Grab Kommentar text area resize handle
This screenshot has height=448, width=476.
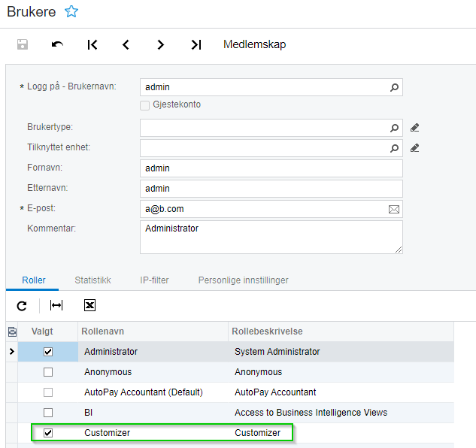(x=399, y=250)
